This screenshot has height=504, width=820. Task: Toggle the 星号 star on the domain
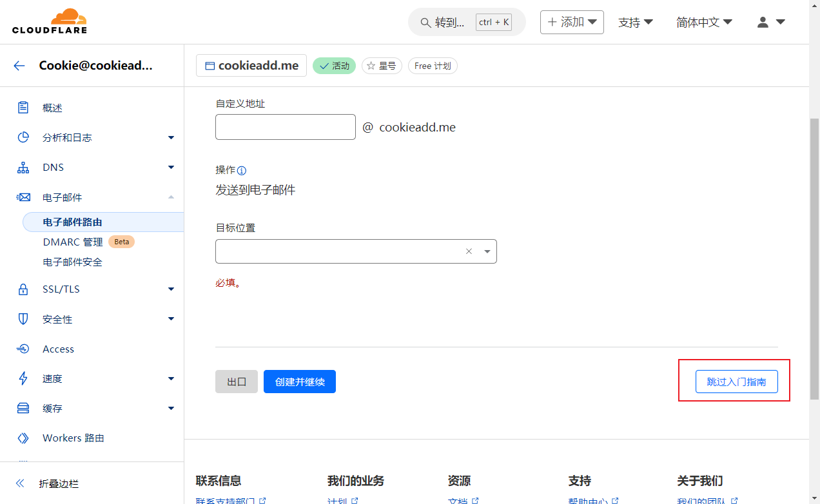coord(382,66)
